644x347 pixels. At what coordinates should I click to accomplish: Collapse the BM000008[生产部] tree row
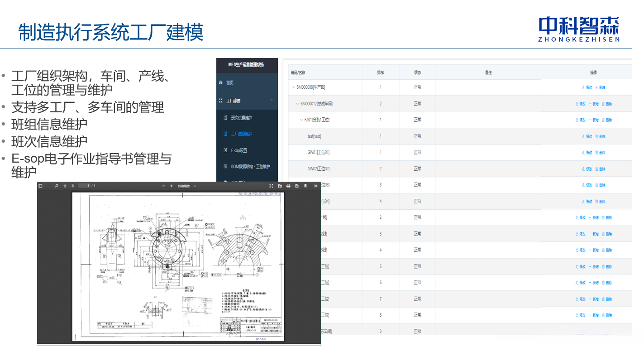coord(293,87)
